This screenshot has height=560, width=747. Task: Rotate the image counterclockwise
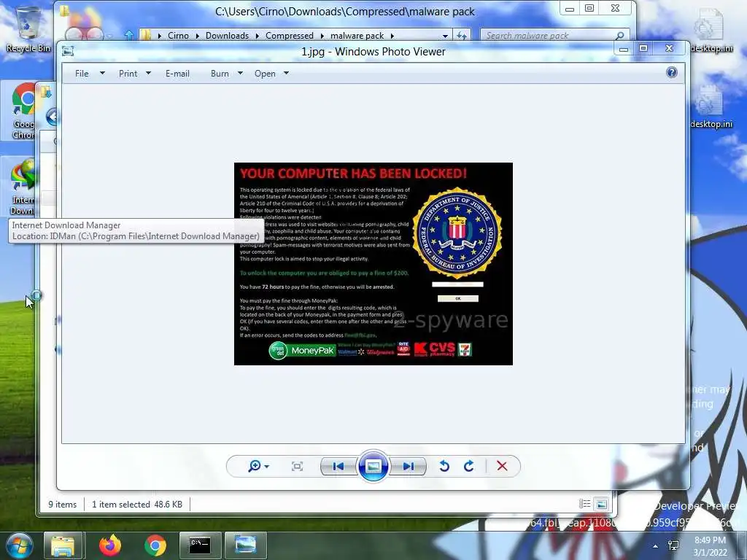tap(444, 466)
